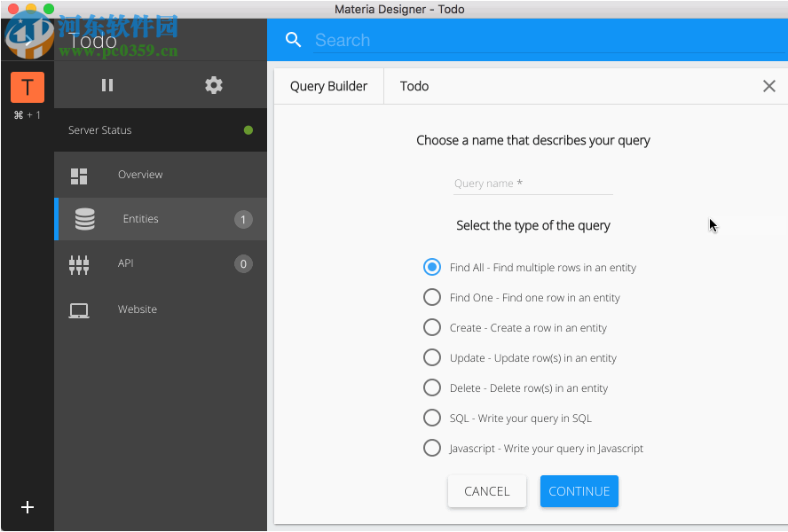Click the Website laptop icon

(79, 310)
